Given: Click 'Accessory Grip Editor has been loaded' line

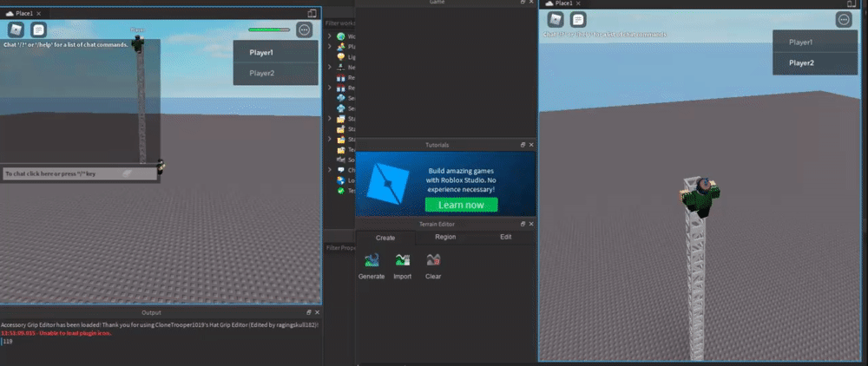Looking at the screenshot, I should tap(160, 325).
